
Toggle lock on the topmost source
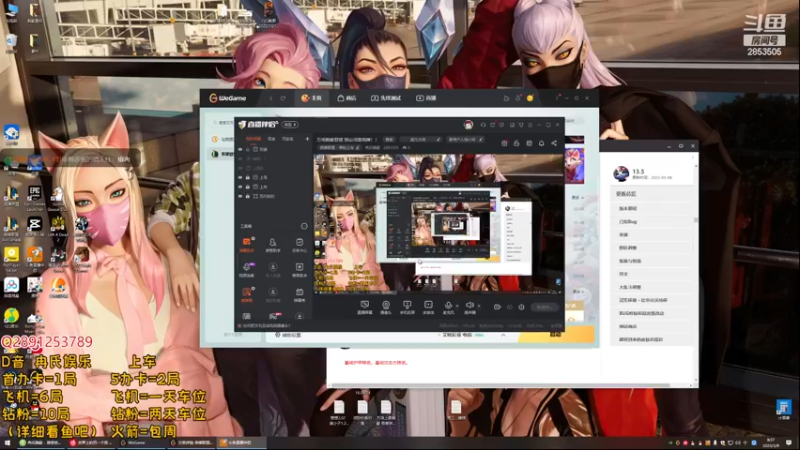(248, 149)
